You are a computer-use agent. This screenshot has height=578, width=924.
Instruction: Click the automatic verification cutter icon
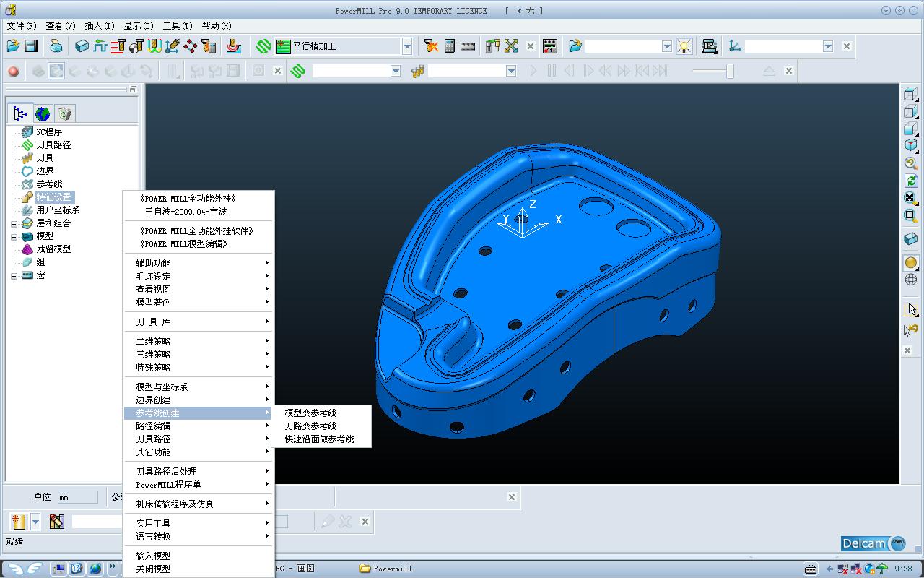233,46
